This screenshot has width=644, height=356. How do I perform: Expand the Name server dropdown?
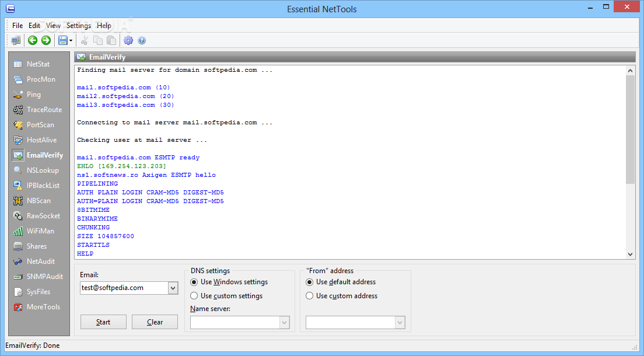coord(284,323)
